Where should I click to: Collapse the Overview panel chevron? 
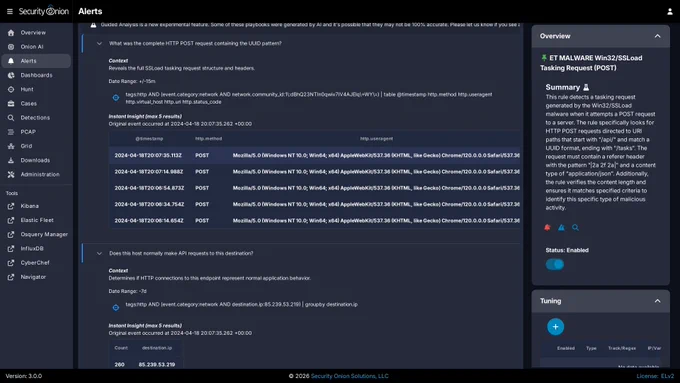657,36
